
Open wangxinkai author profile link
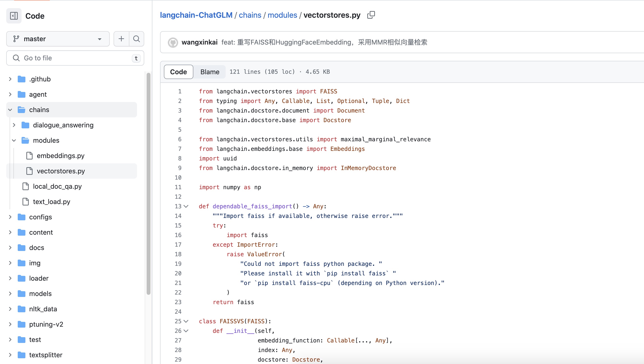click(x=200, y=42)
